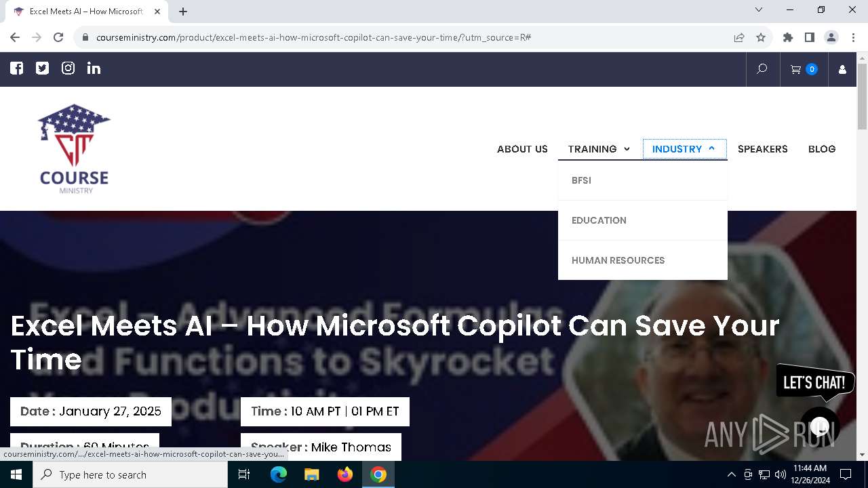Click the taskbar search box
This screenshot has height=488, width=868.
tap(130, 474)
